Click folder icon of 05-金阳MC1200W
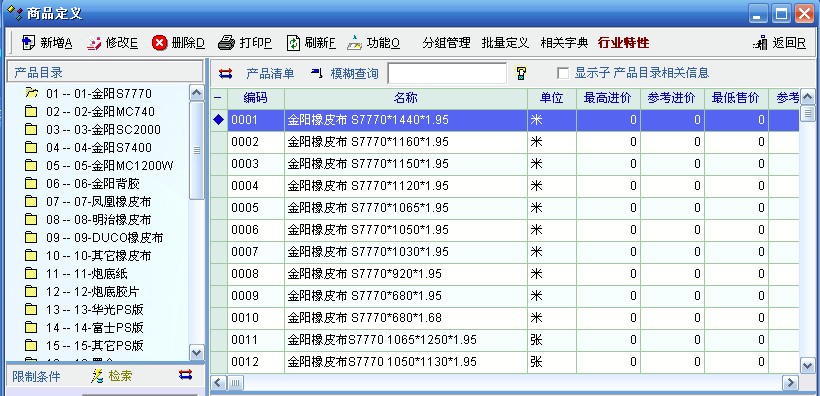 tap(31, 165)
